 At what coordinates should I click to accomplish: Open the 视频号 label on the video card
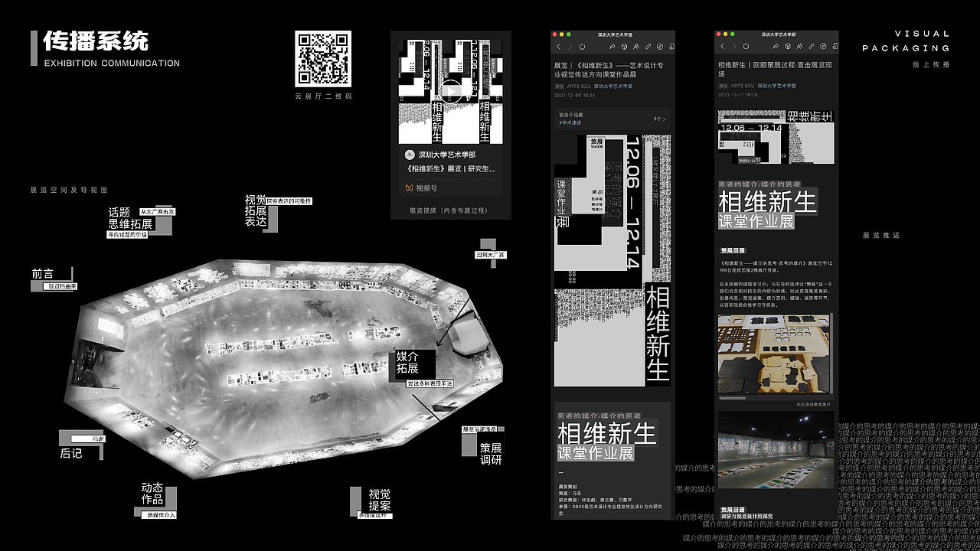coord(427,187)
